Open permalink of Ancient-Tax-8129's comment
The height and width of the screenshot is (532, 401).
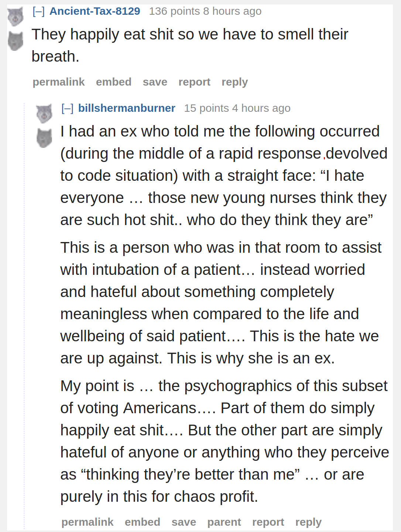click(59, 82)
